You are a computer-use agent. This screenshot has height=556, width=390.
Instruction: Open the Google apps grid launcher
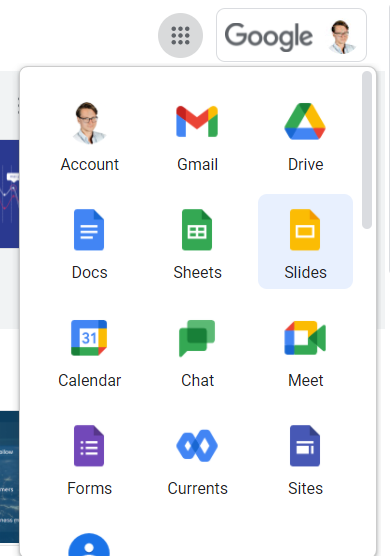click(180, 35)
